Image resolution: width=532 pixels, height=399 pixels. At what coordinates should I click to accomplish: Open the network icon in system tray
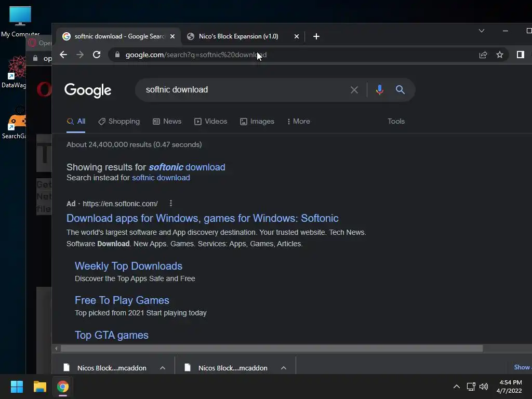coord(471,387)
